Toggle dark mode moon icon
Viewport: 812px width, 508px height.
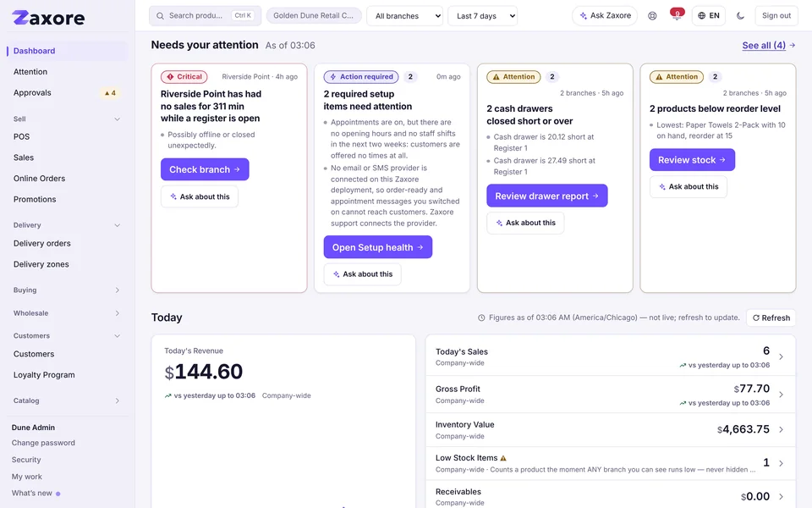coord(741,15)
